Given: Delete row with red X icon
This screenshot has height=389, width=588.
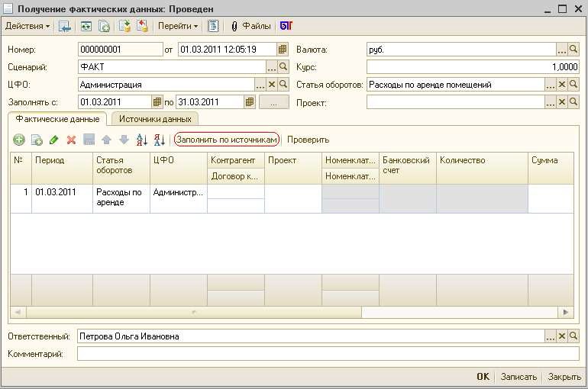Looking at the screenshot, I should pos(71,140).
